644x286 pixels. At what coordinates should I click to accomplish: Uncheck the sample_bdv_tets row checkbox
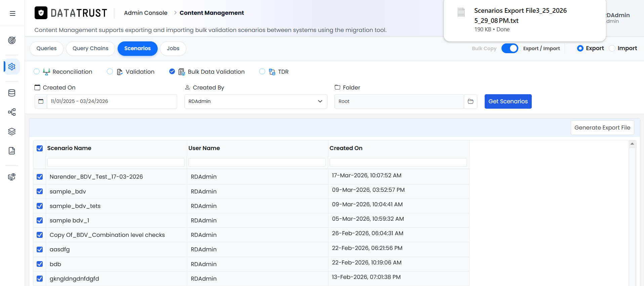click(x=40, y=206)
